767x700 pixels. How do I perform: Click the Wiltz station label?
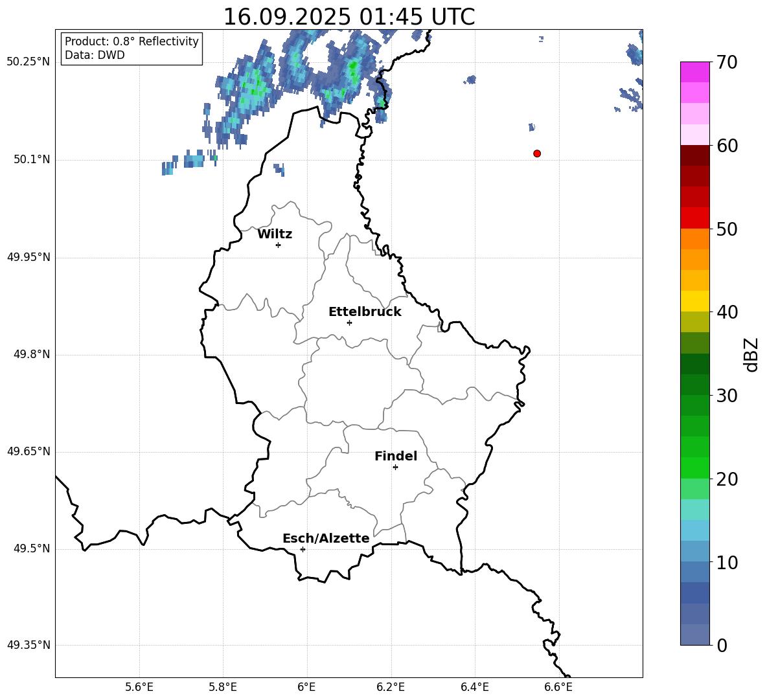(x=275, y=234)
